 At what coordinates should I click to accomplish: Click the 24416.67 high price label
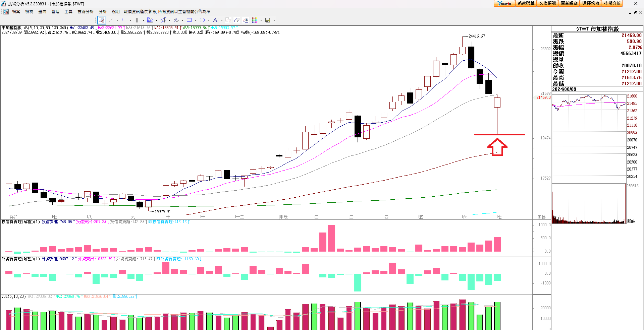pos(477,36)
